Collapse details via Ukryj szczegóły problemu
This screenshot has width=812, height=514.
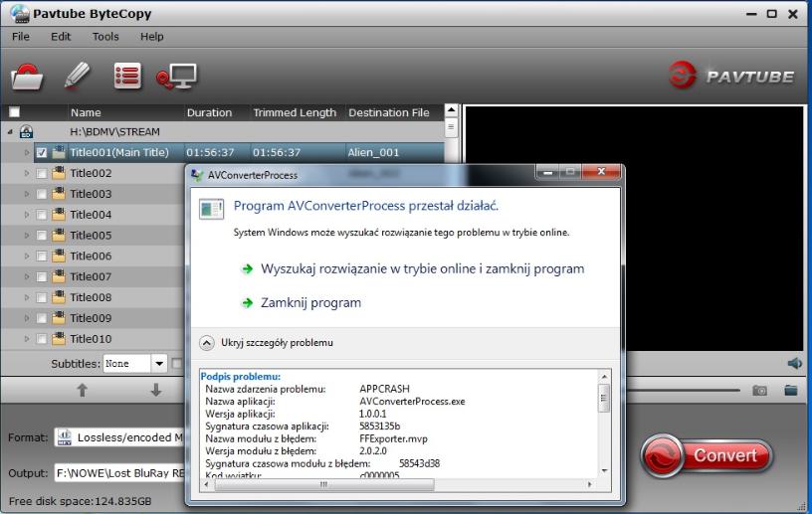coord(266,343)
